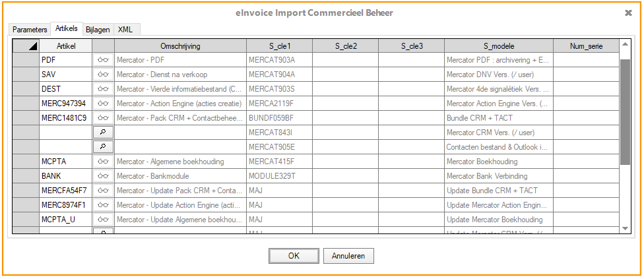The width and height of the screenshot is (644, 279).
Task: Click the glasses icon in the BANK row
Action: (x=103, y=176)
